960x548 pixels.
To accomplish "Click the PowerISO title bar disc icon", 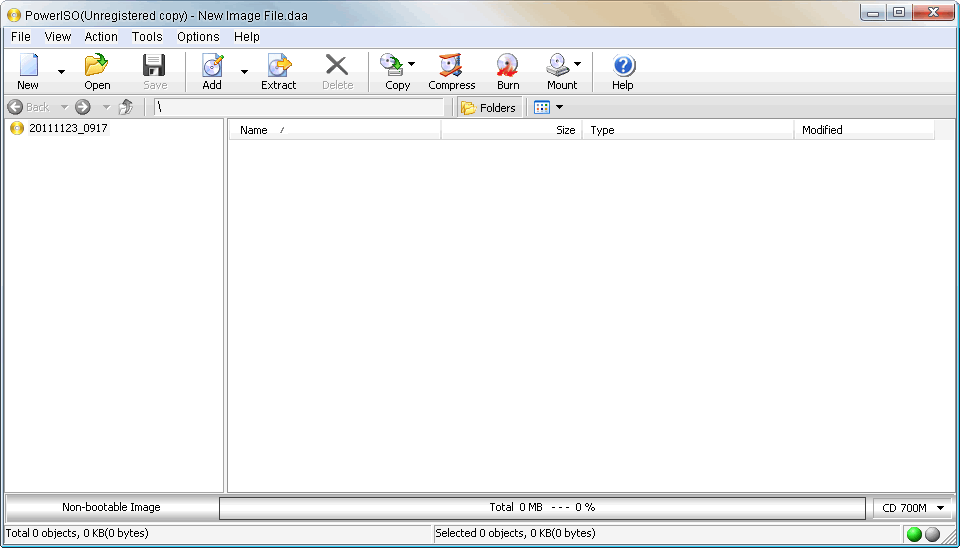I will pyautogui.click(x=13, y=15).
